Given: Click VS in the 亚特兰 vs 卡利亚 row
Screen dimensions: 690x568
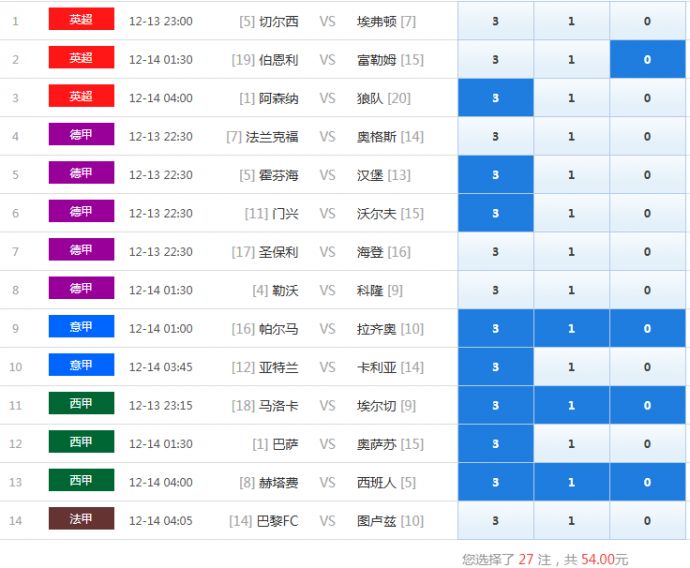Looking at the screenshot, I should coord(327,367).
